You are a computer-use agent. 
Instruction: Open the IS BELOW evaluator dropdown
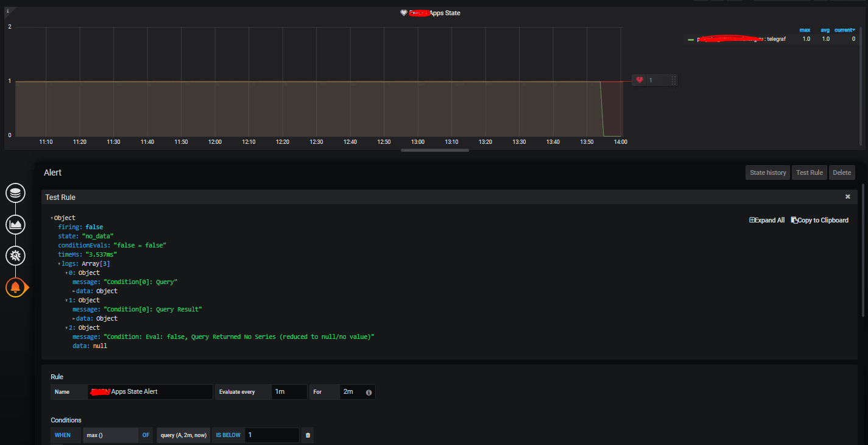pos(227,435)
